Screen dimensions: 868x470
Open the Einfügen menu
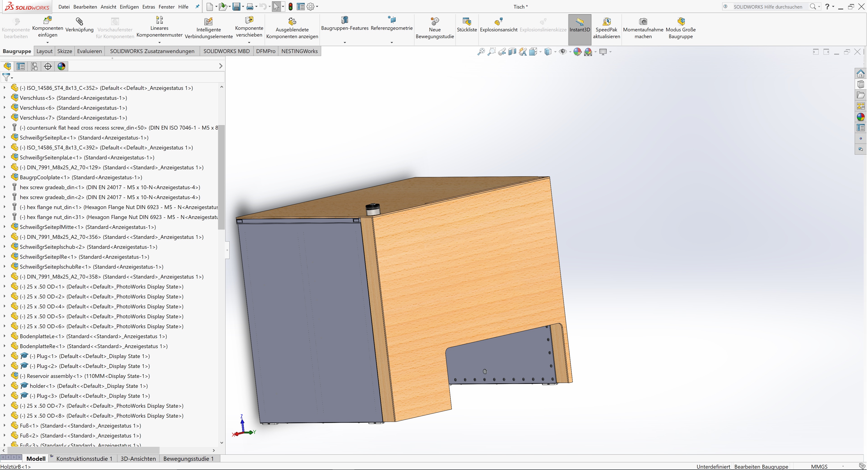pos(129,7)
